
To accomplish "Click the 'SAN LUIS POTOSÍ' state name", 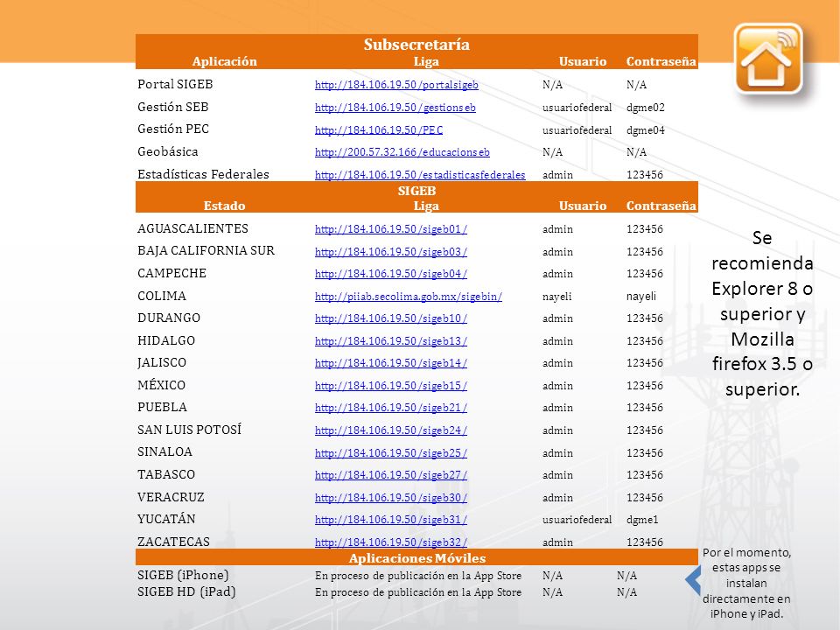I will tap(190, 430).
